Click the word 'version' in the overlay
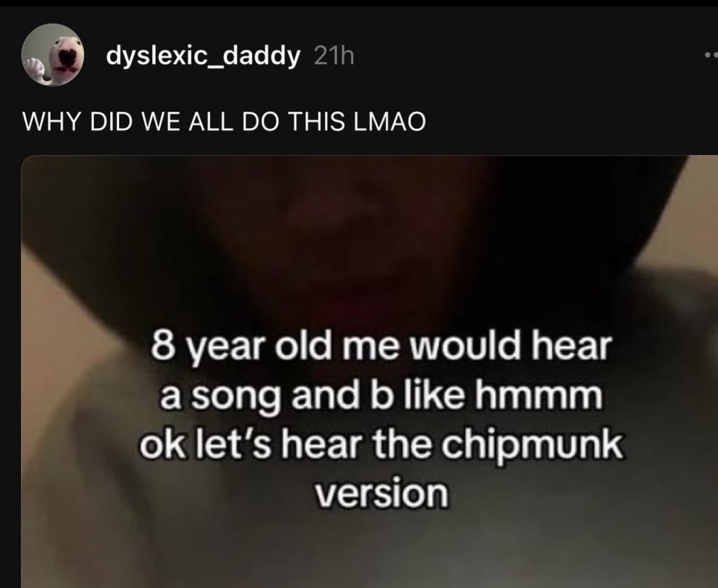718x588 pixels. 381,494
